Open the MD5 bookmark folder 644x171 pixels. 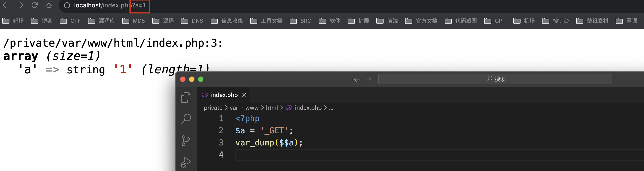coord(134,21)
